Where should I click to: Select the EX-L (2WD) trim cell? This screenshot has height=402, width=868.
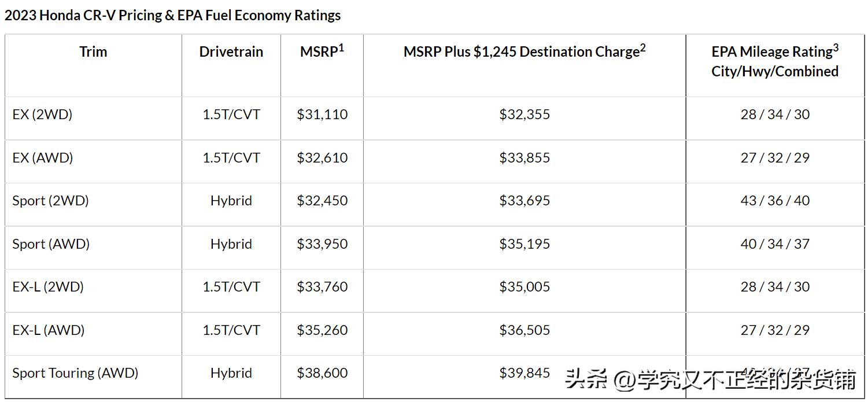click(x=48, y=287)
